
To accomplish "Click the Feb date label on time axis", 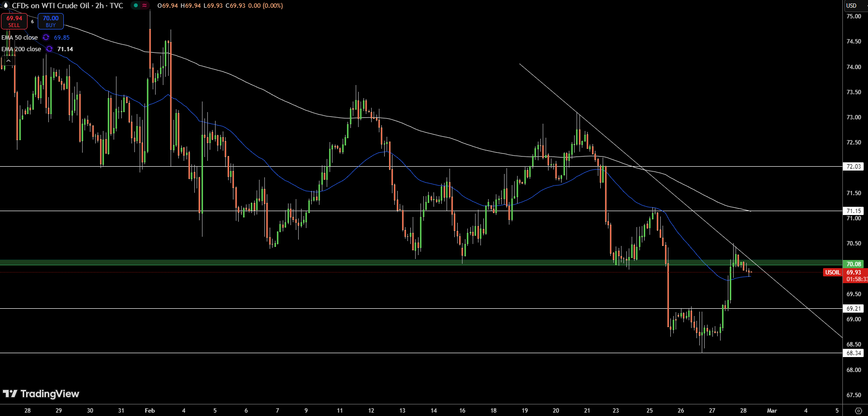I will [150, 411].
